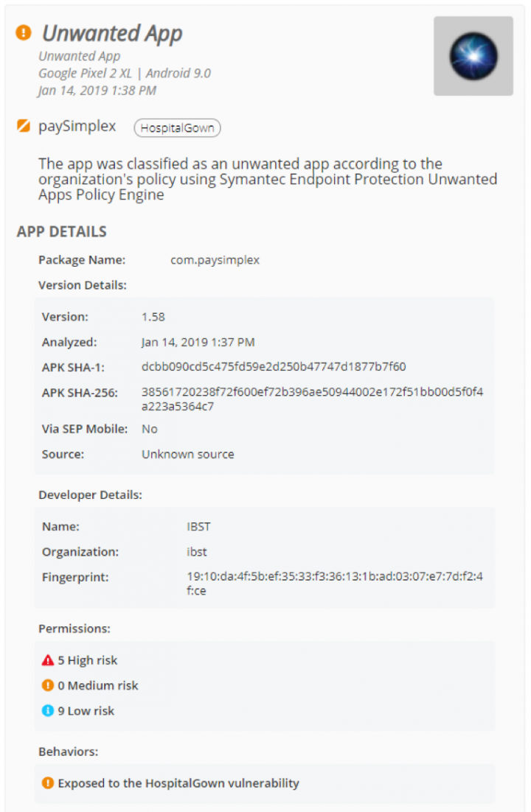
Task: Open the paySimplex app icon thumbnail
Action: [473, 56]
